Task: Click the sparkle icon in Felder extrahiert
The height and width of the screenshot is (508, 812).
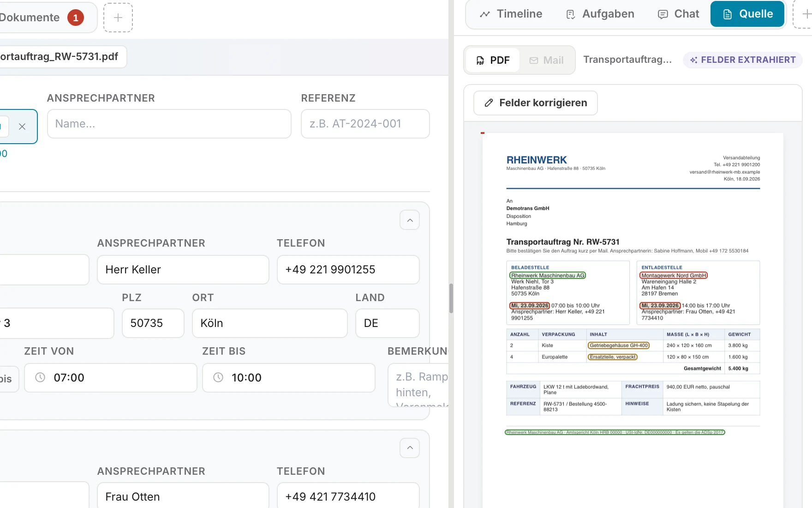Action: point(693,60)
